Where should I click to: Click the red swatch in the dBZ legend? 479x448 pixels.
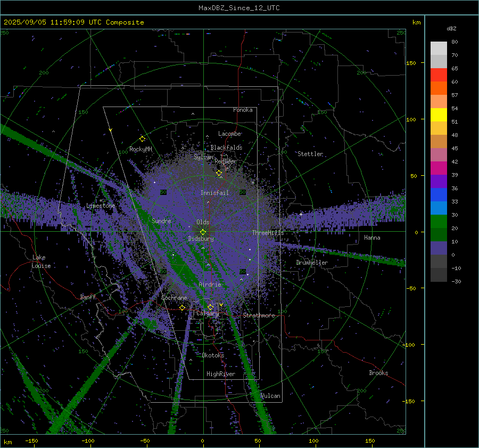(439, 75)
